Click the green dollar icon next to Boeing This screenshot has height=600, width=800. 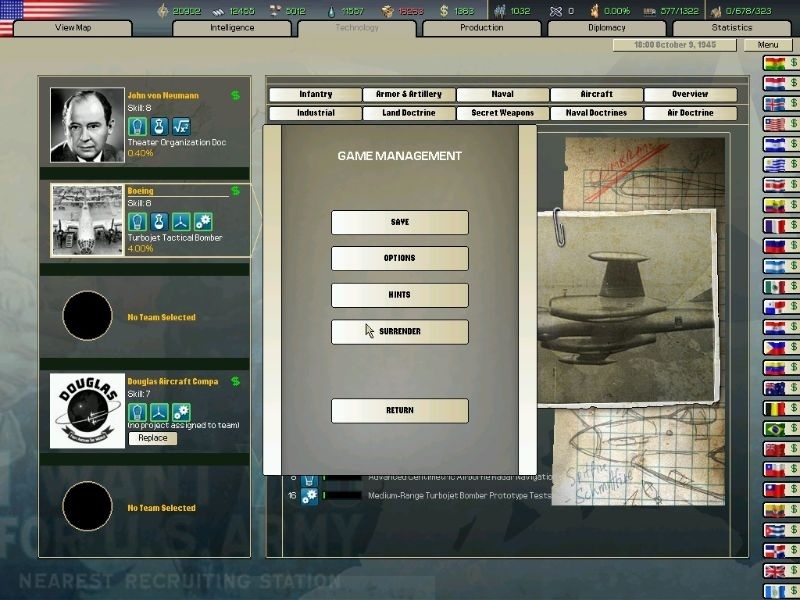point(235,191)
